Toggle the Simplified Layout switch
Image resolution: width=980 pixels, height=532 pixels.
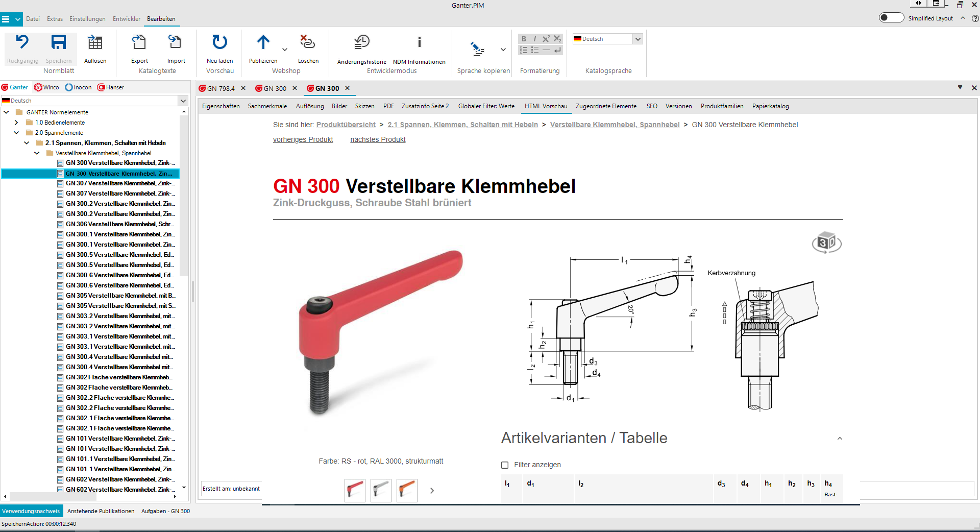[x=891, y=18]
